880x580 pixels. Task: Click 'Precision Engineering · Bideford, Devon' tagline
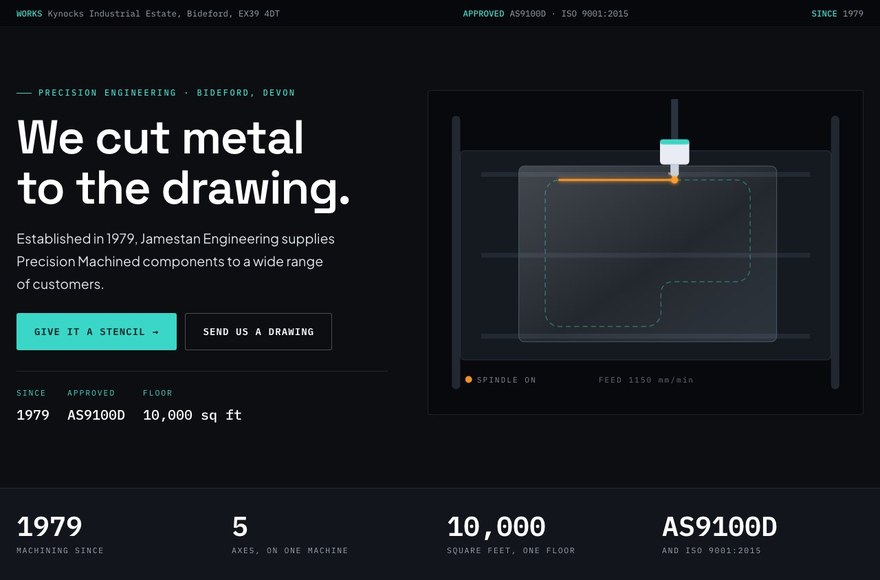click(x=166, y=93)
